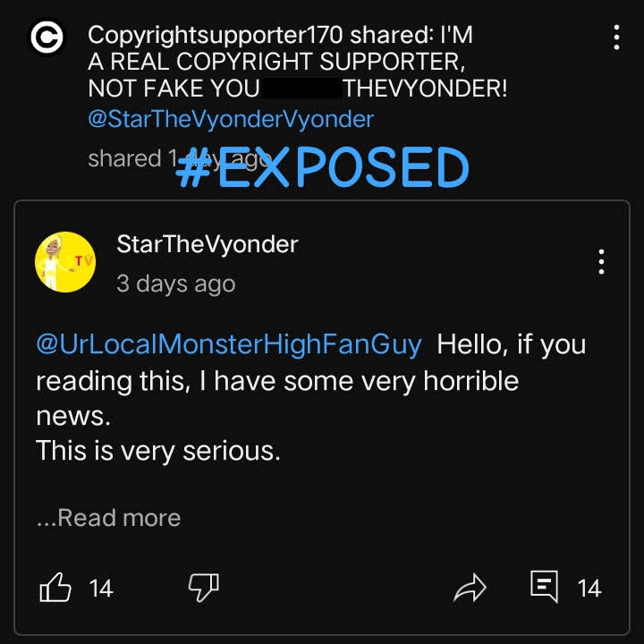Open Copyrightsupporter170's copyright-symbol avatar

pyautogui.click(x=47, y=38)
